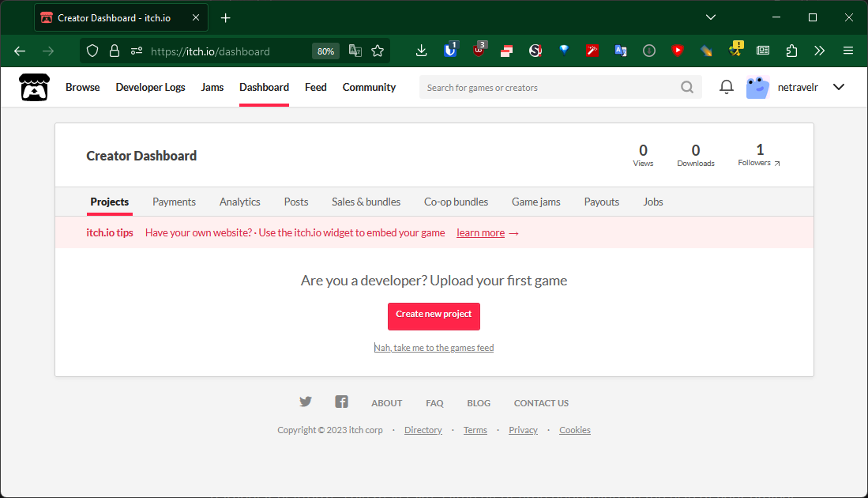Open the Game jams tab
Screen dimensions: 868x498
click(x=535, y=202)
